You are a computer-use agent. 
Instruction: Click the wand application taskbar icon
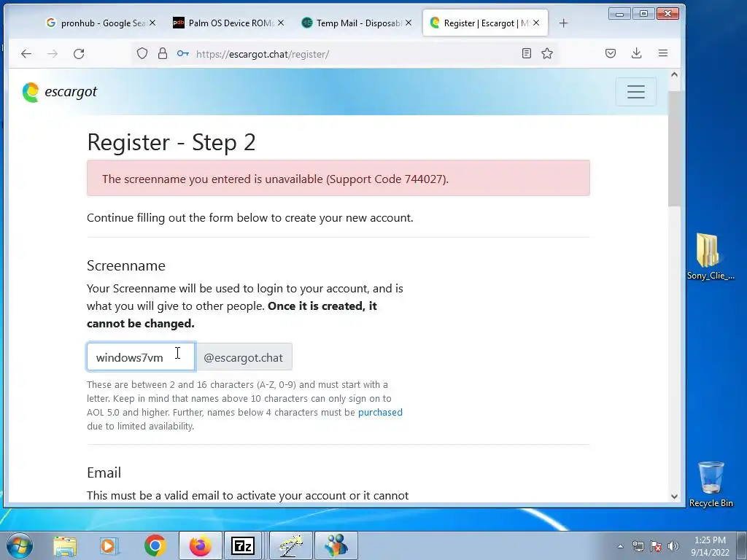coord(291,545)
